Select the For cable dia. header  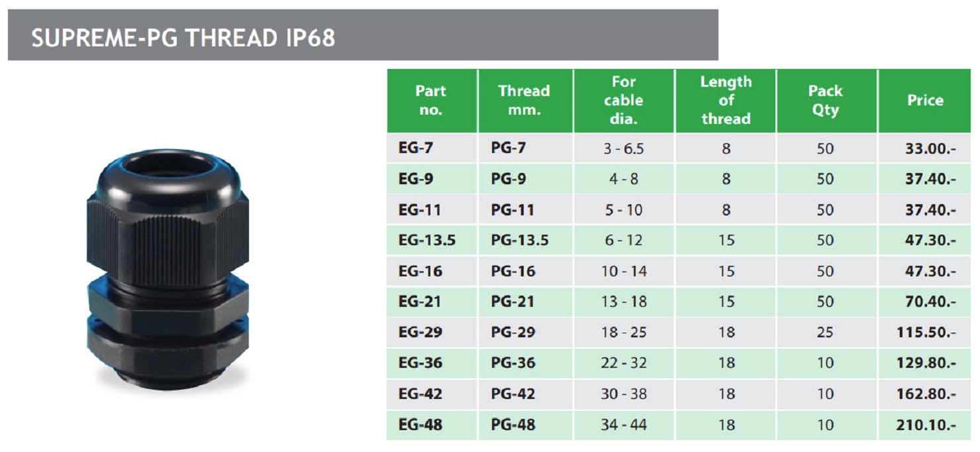(x=623, y=101)
